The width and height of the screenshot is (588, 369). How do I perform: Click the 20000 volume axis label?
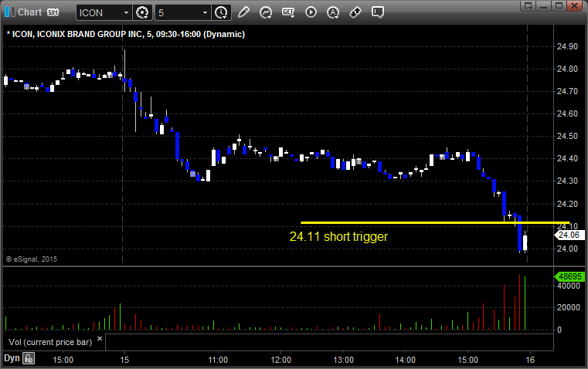[x=569, y=307]
